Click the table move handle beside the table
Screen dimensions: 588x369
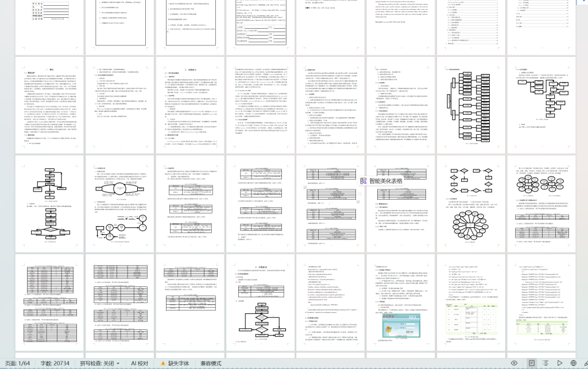(x=304, y=187)
